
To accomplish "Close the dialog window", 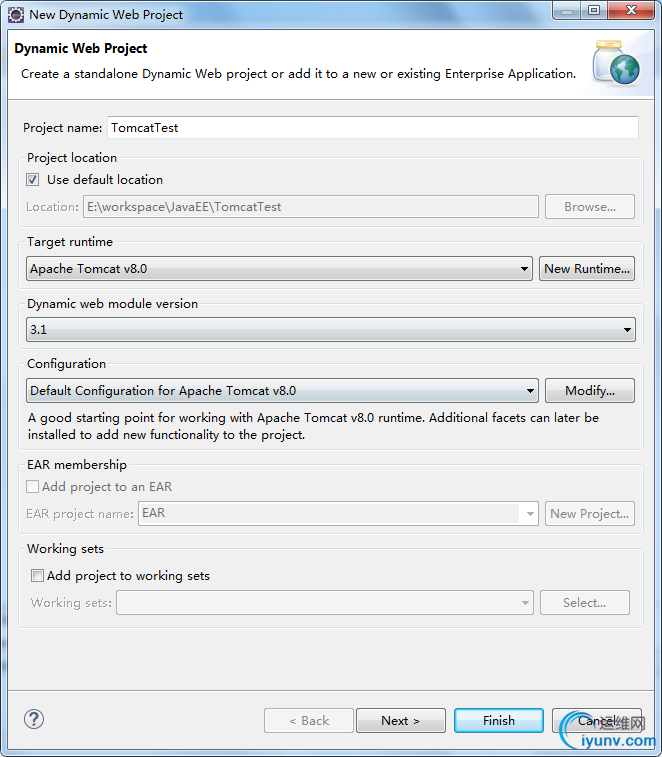I will 632,11.
